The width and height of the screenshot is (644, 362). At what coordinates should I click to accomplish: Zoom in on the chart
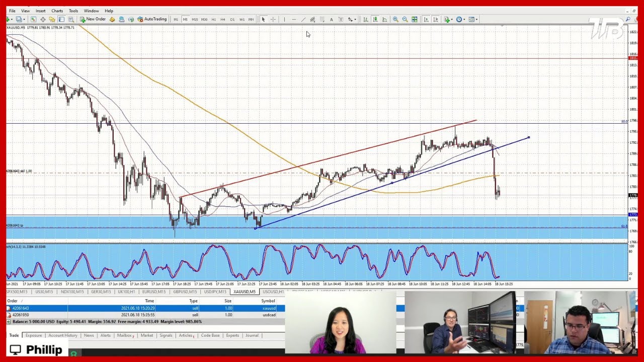pyautogui.click(x=395, y=19)
